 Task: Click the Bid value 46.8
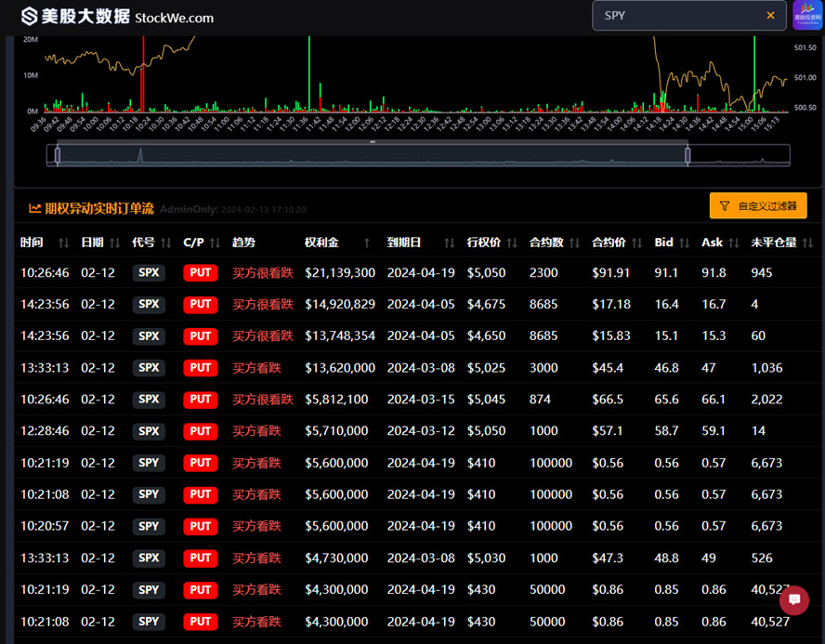tap(666, 368)
